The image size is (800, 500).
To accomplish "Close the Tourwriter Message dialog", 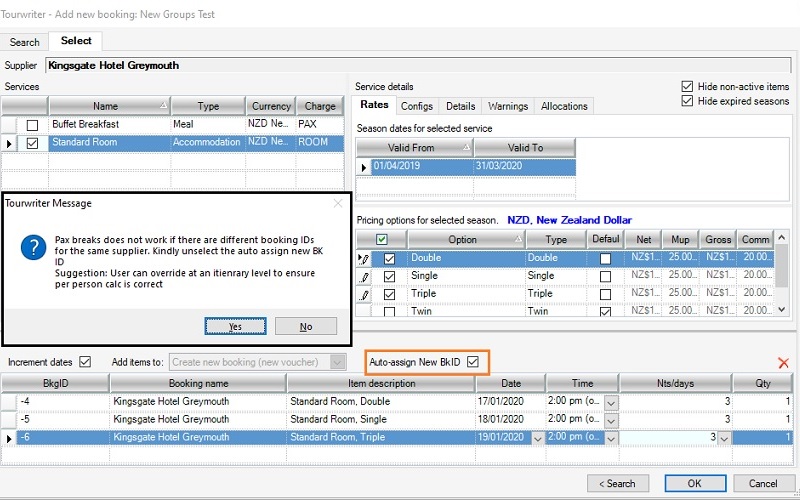I will pos(337,203).
